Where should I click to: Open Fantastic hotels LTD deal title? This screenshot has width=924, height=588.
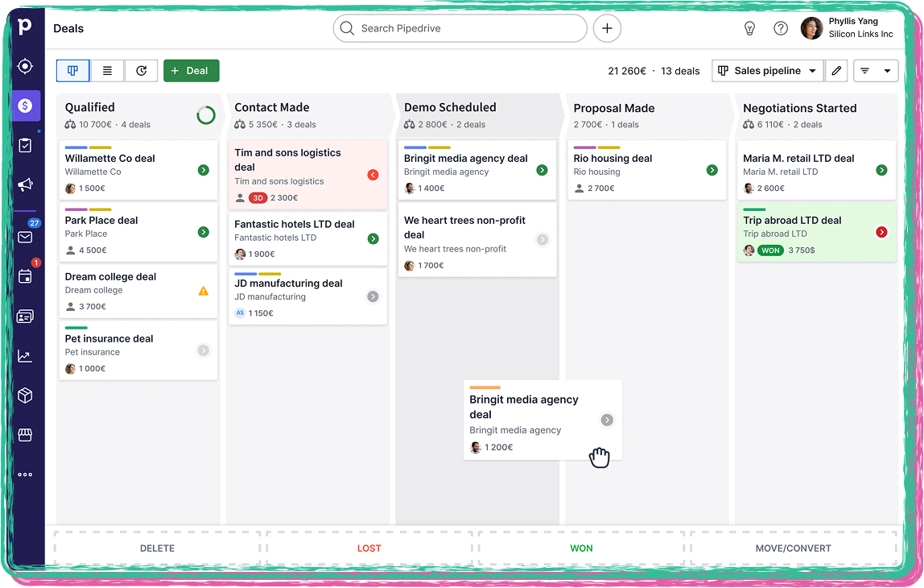pyautogui.click(x=295, y=224)
